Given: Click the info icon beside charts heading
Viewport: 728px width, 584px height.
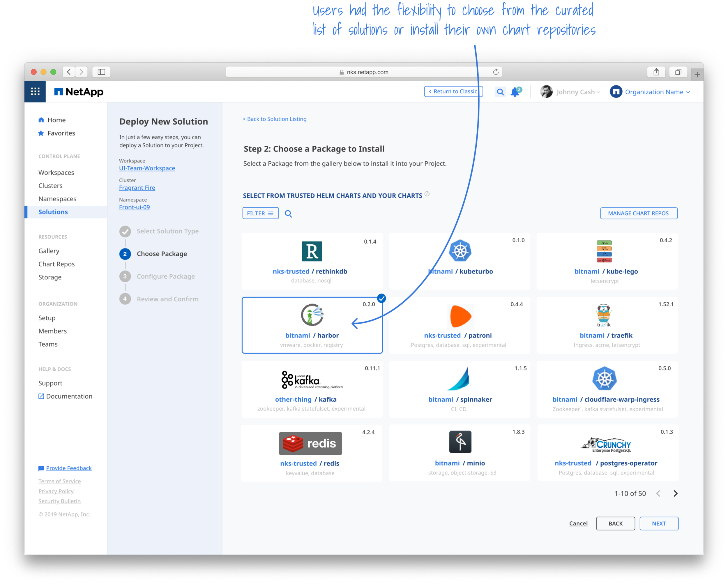Looking at the screenshot, I should [427, 194].
